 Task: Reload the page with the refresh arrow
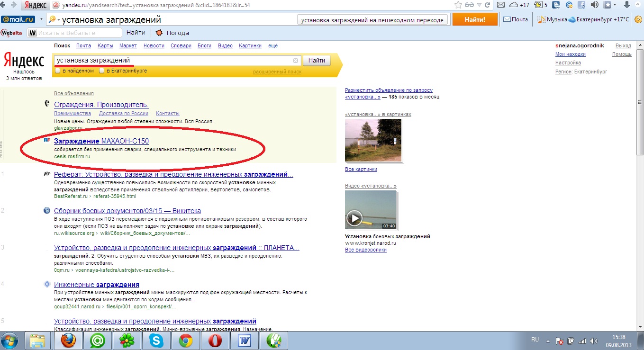click(x=487, y=5)
